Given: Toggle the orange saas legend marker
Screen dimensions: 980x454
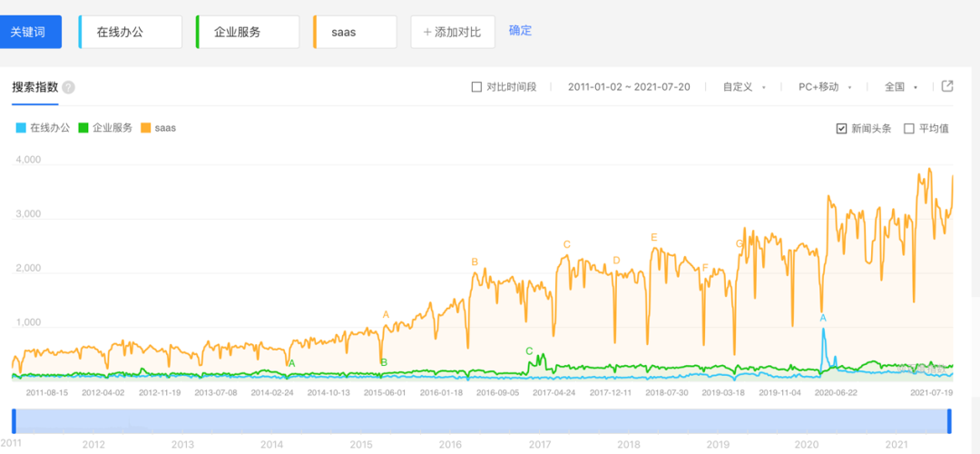Looking at the screenshot, I should pyautogui.click(x=146, y=128).
